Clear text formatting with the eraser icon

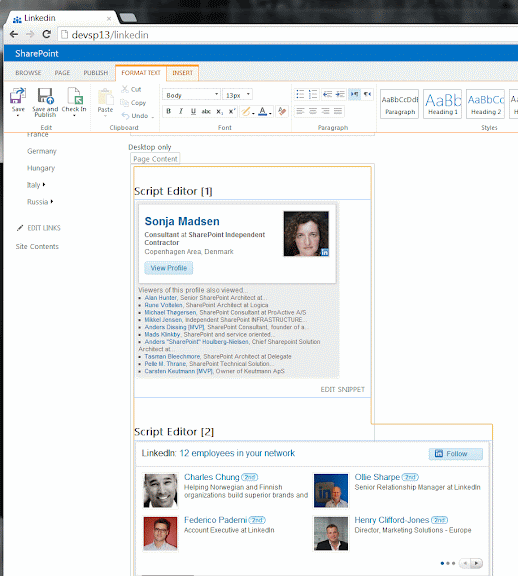click(x=282, y=111)
